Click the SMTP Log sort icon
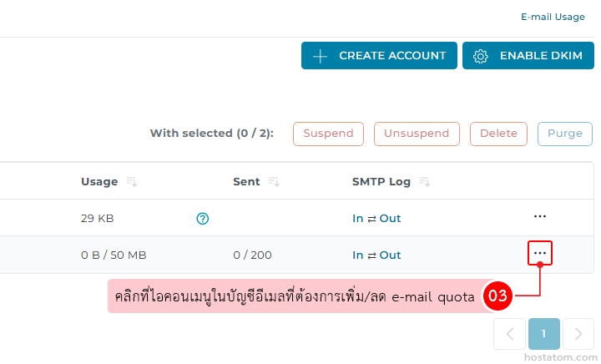 coord(425,182)
